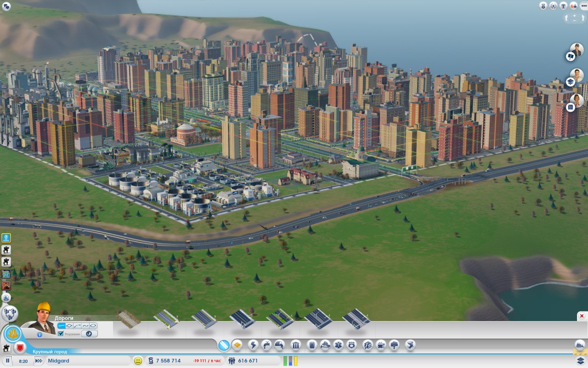
Task: Choose the green-median avenue thumbnail
Action: click(279, 319)
